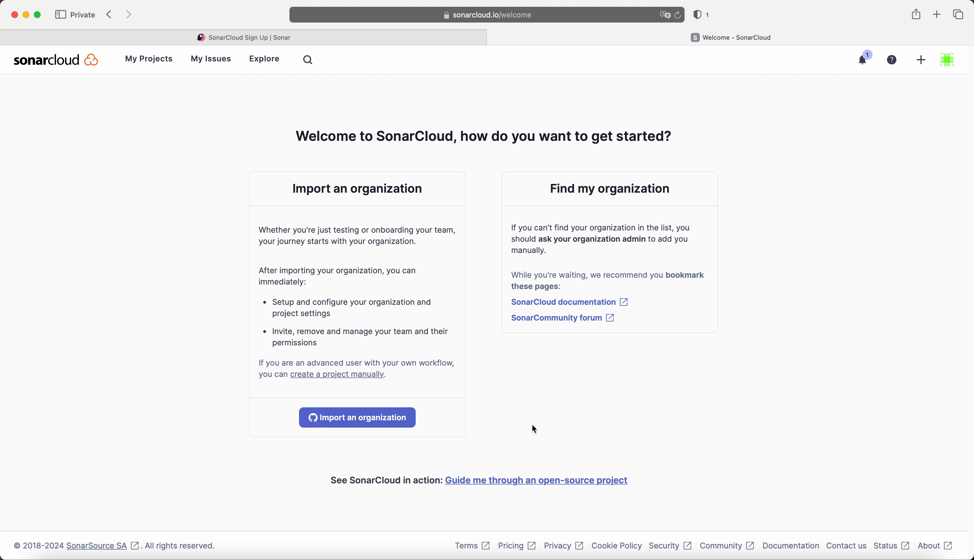This screenshot has width=974, height=560.
Task: Open My Projects menu item
Action: [149, 59]
